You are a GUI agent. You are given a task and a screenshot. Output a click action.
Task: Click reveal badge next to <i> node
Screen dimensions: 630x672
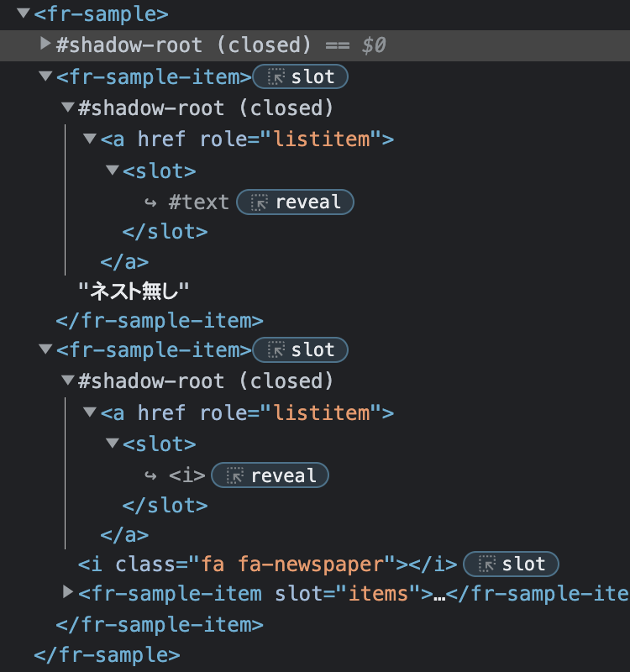(270, 475)
